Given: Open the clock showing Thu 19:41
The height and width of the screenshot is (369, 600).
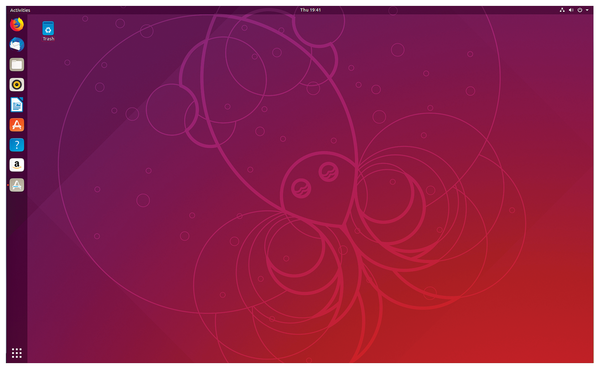Looking at the screenshot, I should click(310, 10).
